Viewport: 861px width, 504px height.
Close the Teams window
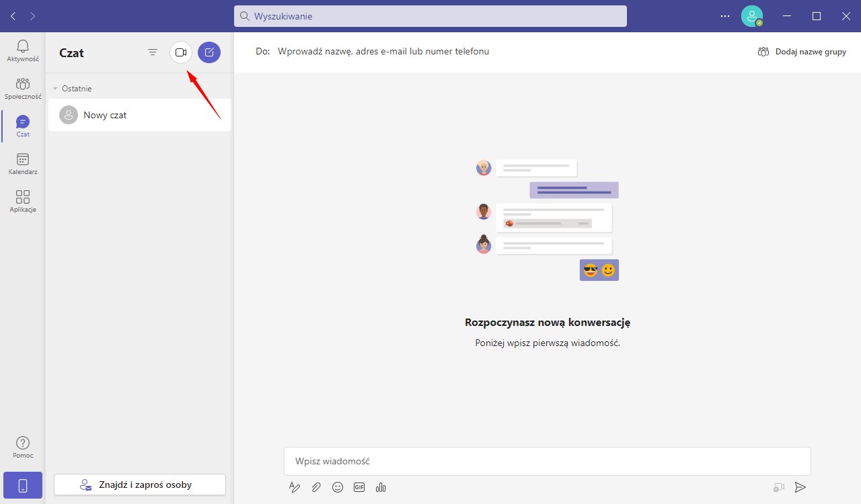click(846, 16)
